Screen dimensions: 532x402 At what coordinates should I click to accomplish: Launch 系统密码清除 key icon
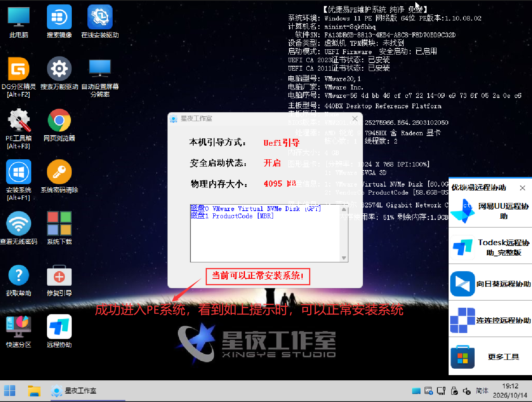pyautogui.click(x=59, y=177)
